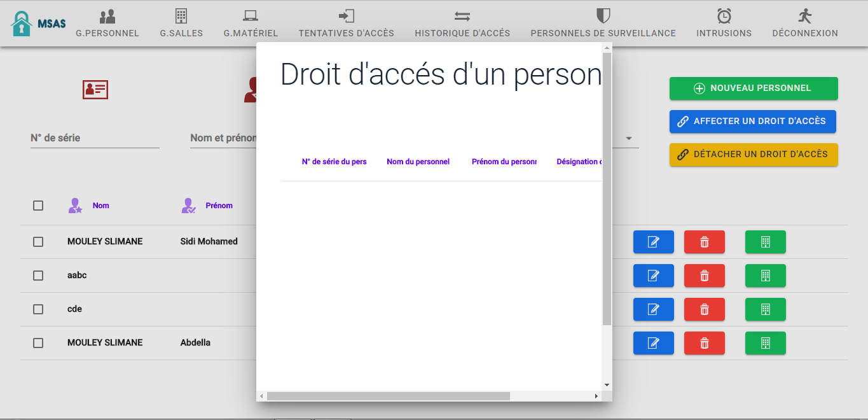Image resolution: width=868 pixels, height=420 pixels.
Task: Click DÉCONNEXION to log out
Action: tap(805, 24)
